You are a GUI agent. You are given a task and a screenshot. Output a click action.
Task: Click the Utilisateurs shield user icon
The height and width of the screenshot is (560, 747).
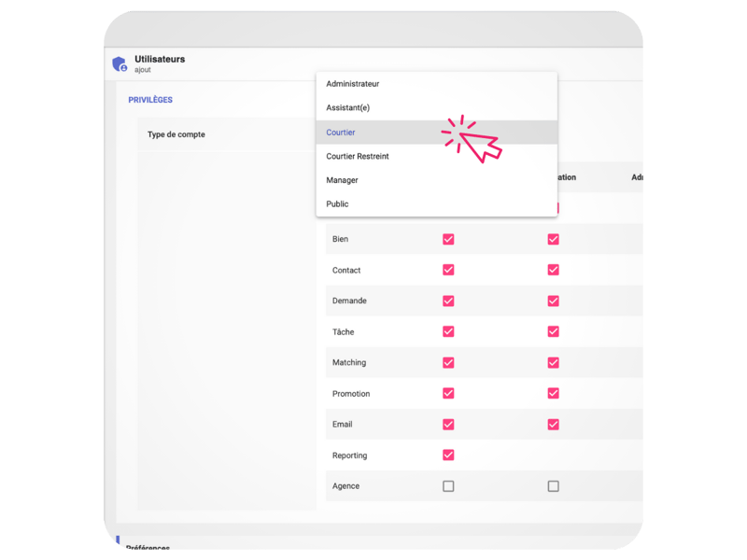click(120, 63)
